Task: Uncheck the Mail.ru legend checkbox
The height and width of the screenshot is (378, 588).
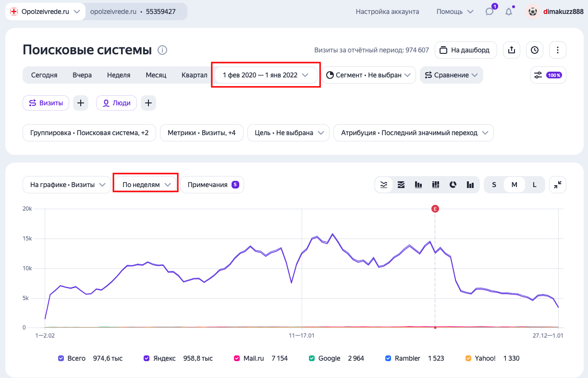Action: [237, 358]
